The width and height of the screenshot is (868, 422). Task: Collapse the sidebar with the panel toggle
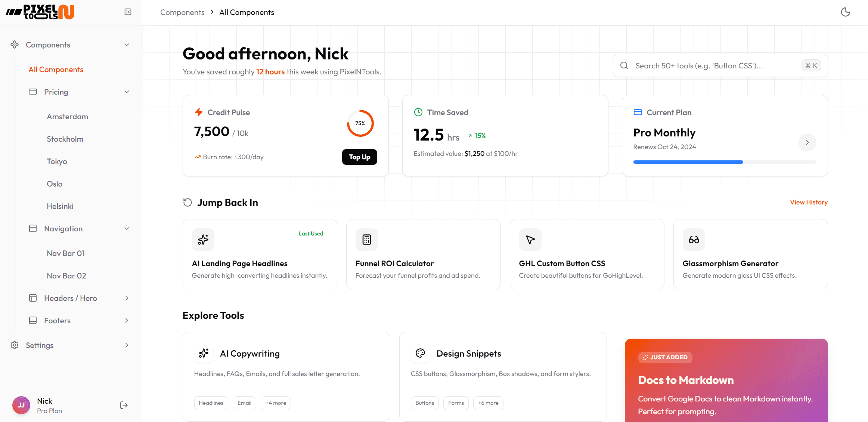tap(128, 12)
